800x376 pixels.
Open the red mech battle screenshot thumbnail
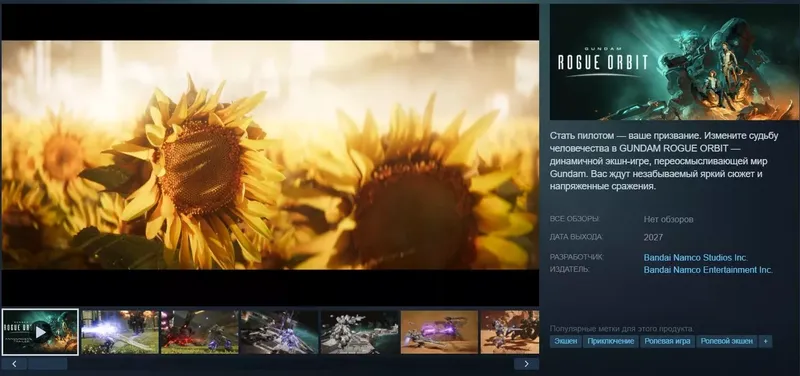[x=199, y=332]
